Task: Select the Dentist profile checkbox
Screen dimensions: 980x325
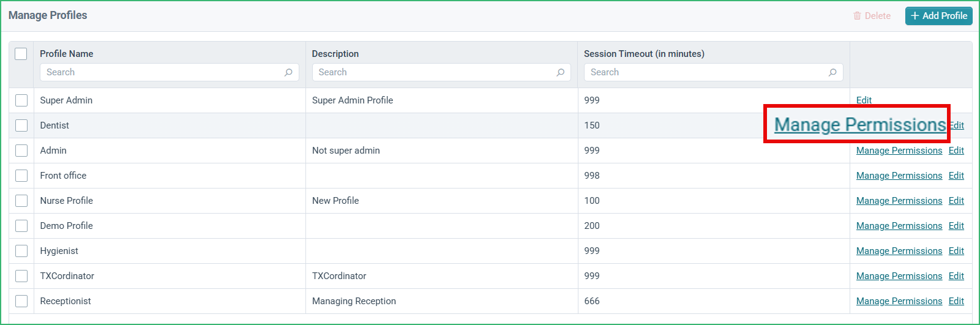Action: pos(21,125)
